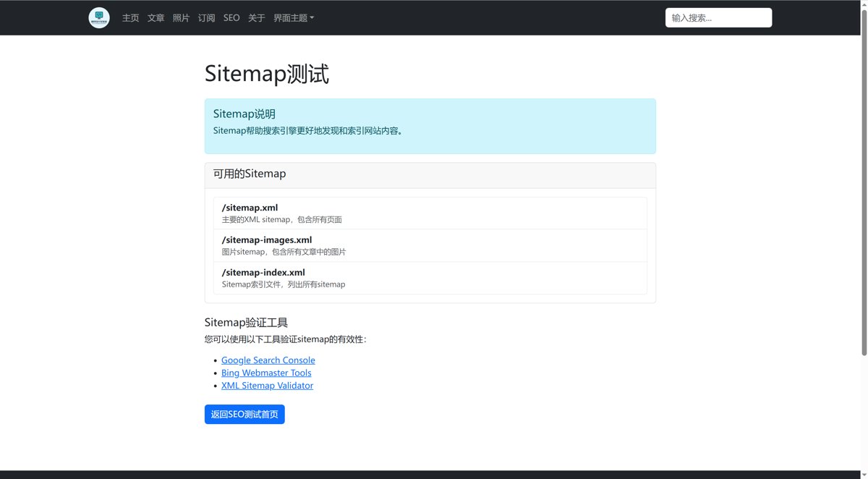Click the site logo in navbar
This screenshot has height=479, width=868.
tap(99, 18)
